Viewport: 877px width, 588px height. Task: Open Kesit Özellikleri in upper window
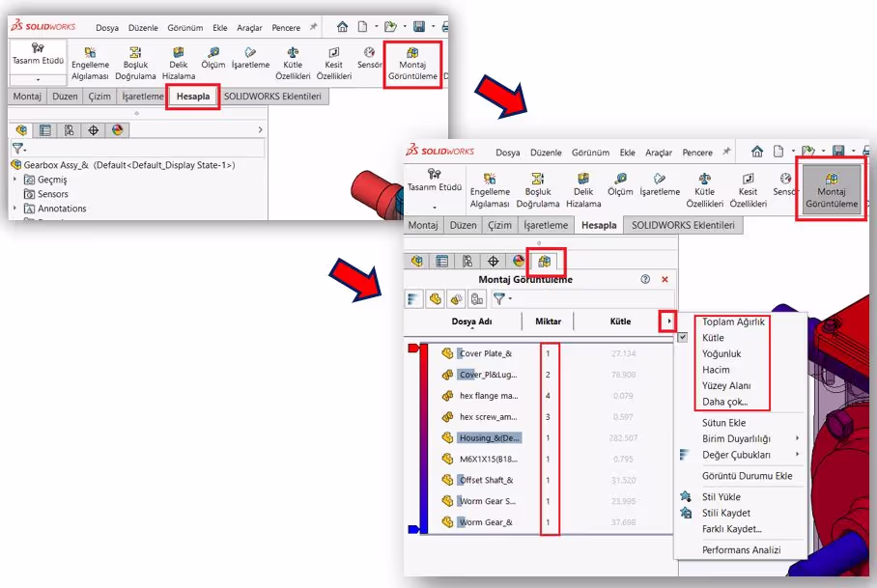(x=334, y=65)
